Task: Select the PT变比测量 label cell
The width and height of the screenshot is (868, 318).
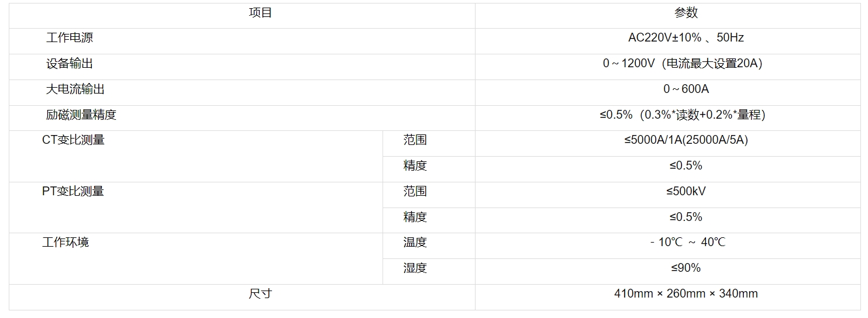Action: click(73, 192)
